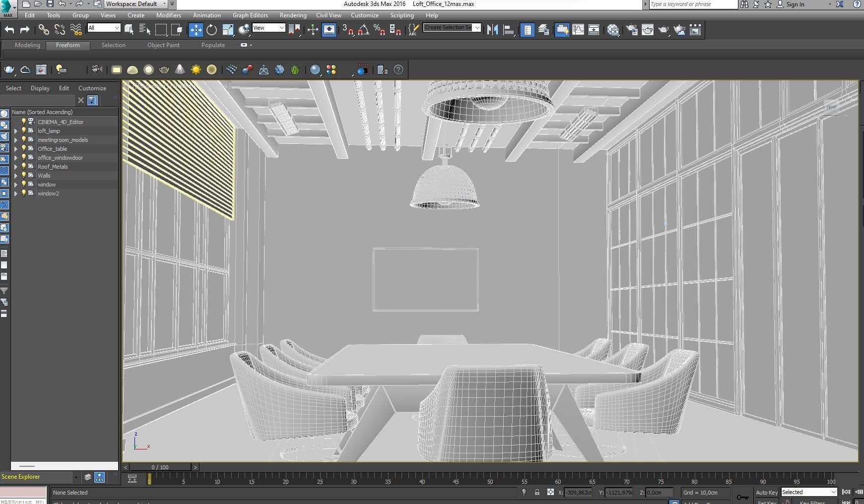The image size is (864, 504).
Task: Switch to the Object Paint ribbon tab
Action: click(x=163, y=45)
